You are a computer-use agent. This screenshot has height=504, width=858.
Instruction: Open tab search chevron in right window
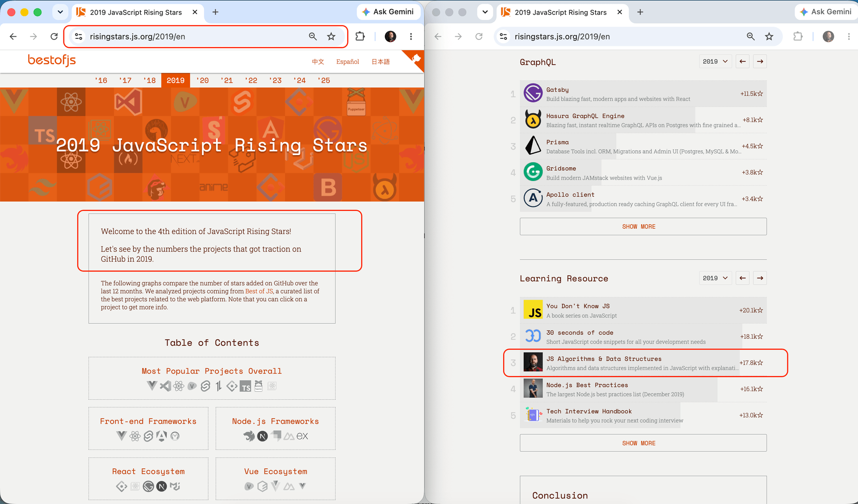tap(485, 12)
